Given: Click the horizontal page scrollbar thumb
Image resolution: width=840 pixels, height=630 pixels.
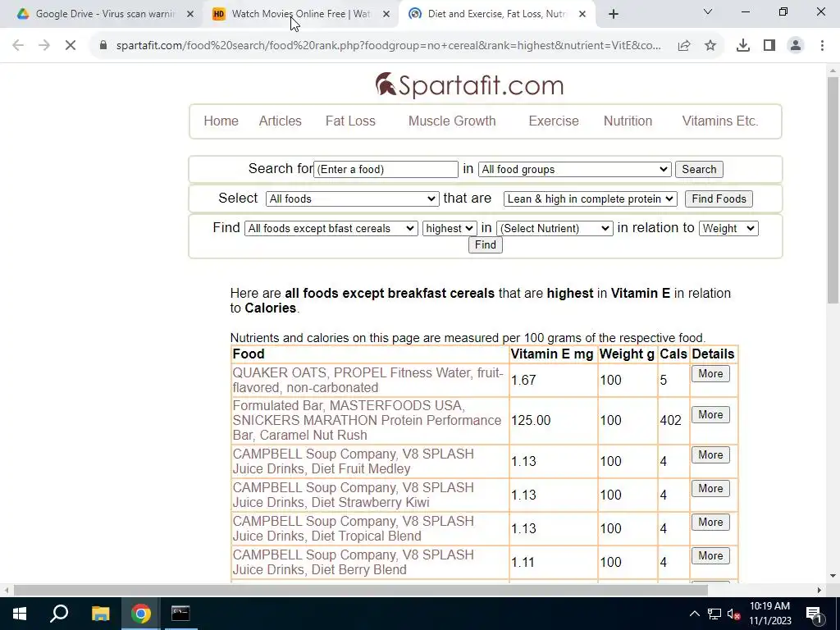Looking at the screenshot, I should point(360,591).
